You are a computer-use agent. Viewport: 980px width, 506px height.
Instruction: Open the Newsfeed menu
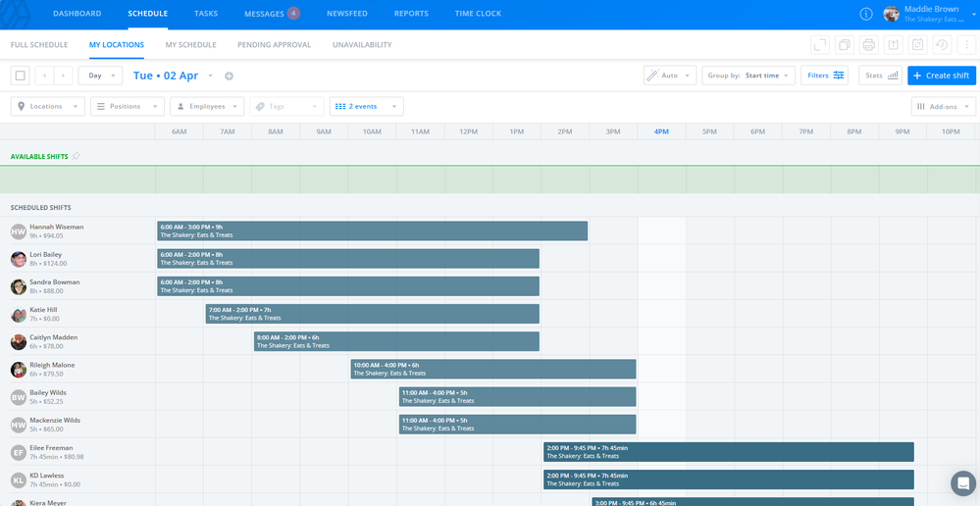pos(347,14)
